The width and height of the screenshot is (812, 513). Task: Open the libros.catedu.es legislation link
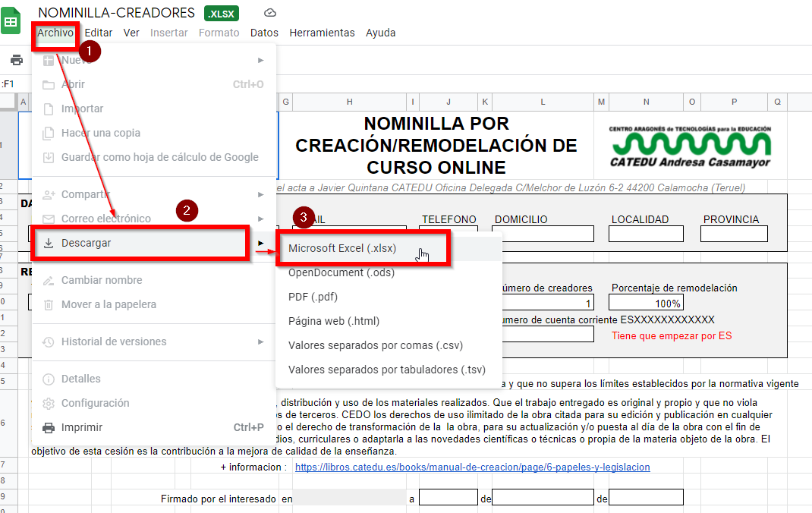pos(472,467)
